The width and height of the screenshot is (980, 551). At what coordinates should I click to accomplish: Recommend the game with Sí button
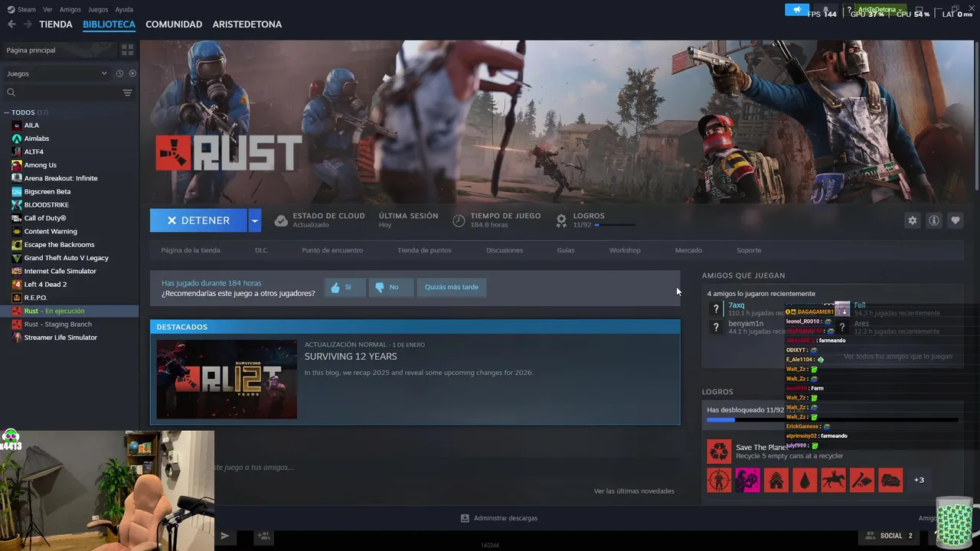[x=345, y=287]
